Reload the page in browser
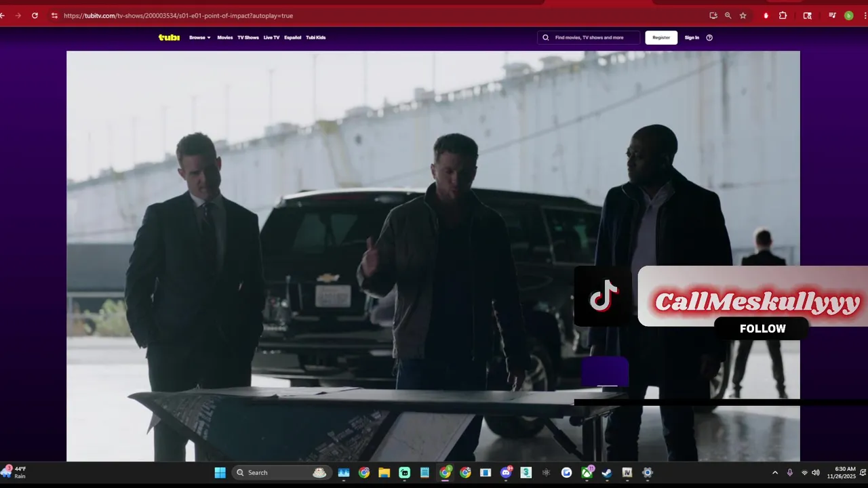The image size is (868, 488). coord(35,16)
